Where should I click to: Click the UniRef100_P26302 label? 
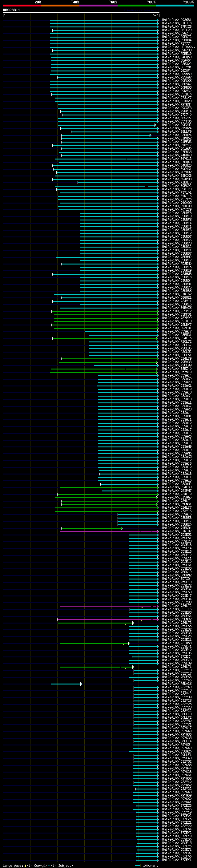pos(177,64)
